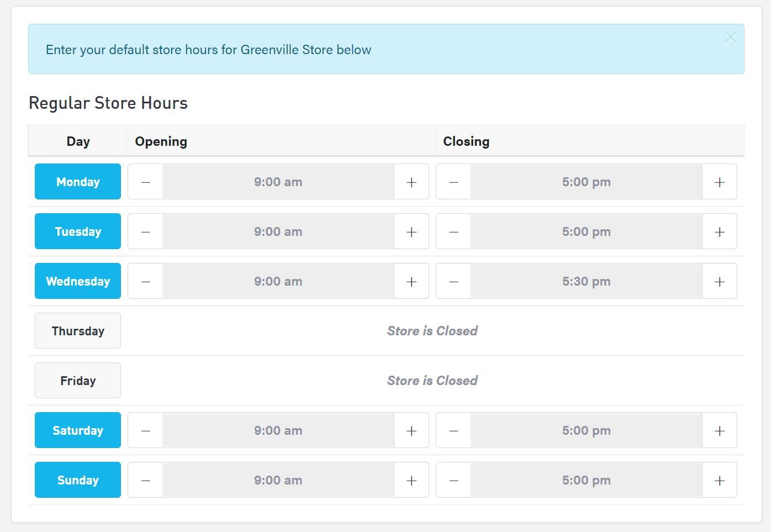Click the plus stepper for Monday opening time

click(411, 181)
